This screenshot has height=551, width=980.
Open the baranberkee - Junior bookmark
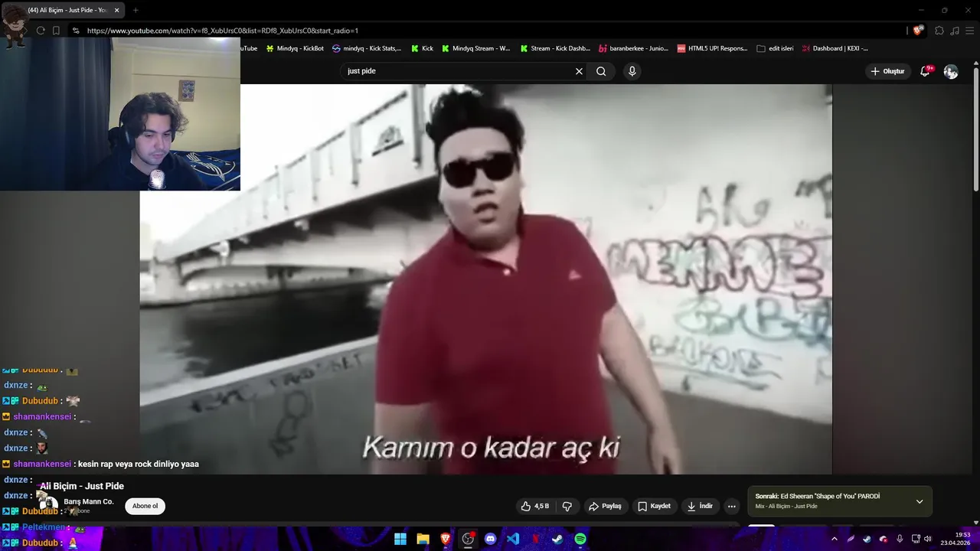pyautogui.click(x=633, y=48)
